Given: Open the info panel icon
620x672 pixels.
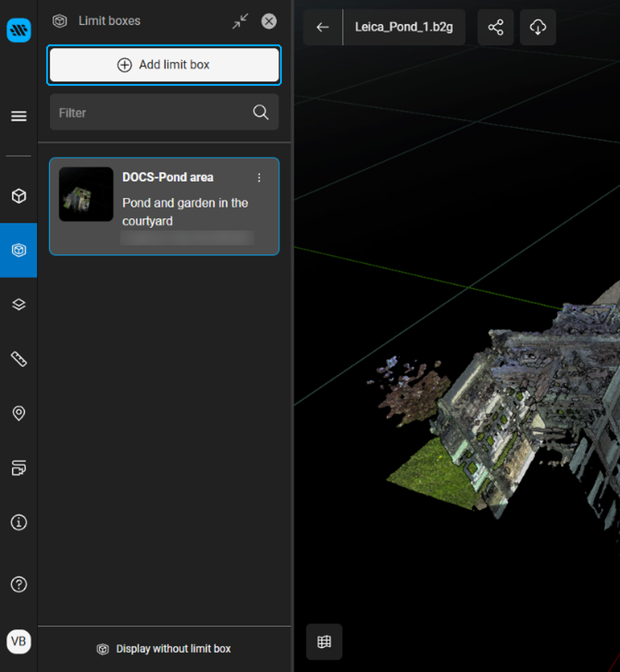Looking at the screenshot, I should click(x=19, y=523).
